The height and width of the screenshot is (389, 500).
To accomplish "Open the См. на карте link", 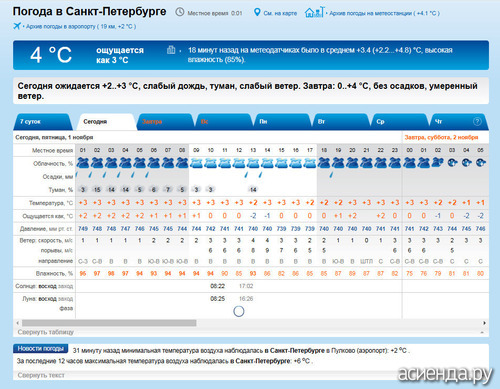I will (280, 13).
